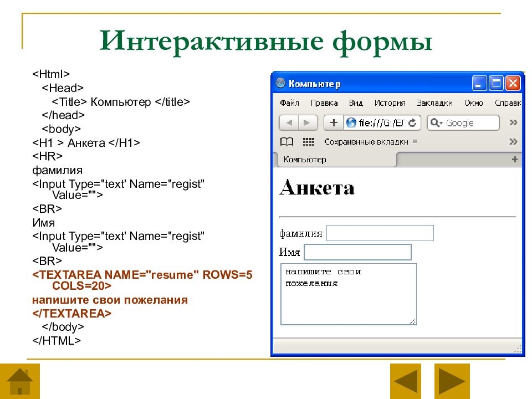The image size is (532, 399).
Task: Close the Компьютер browser window
Action: [x=513, y=84]
